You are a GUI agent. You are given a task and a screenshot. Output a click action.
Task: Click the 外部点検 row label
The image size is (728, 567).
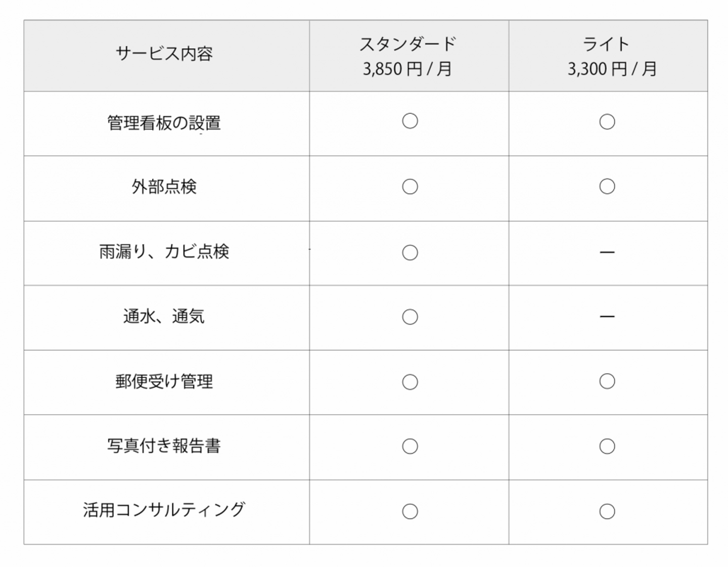(164, 187)
